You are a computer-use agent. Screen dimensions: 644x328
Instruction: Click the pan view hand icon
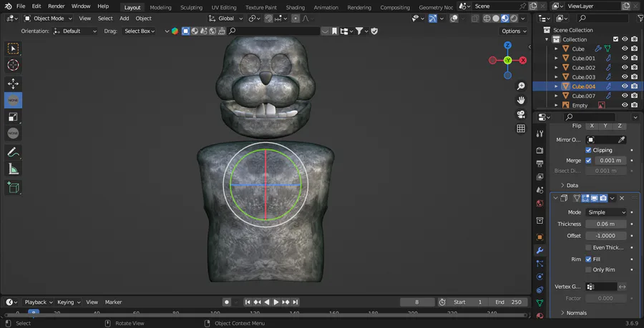pyautogui.click(x=521, y=100)
